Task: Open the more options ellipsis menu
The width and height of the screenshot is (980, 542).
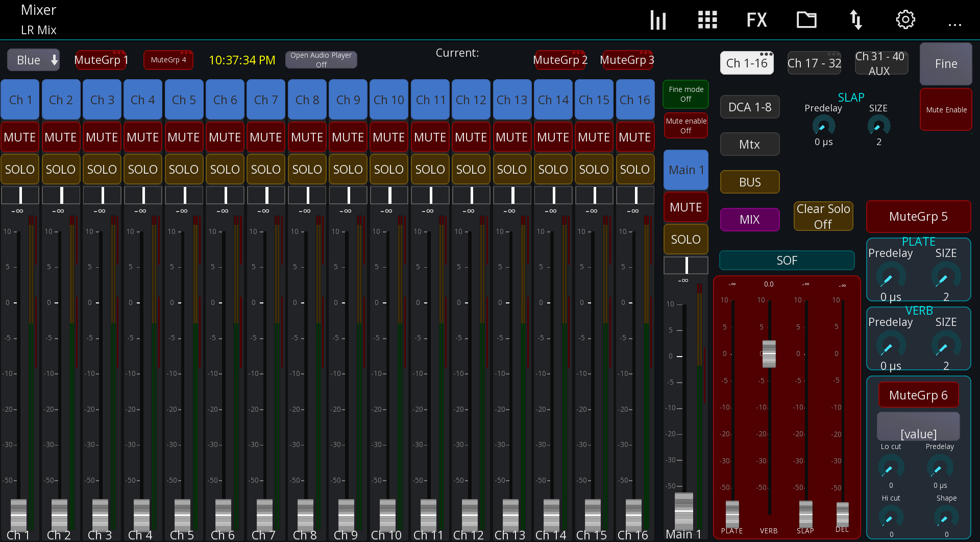Action: [x=955, y=24]
